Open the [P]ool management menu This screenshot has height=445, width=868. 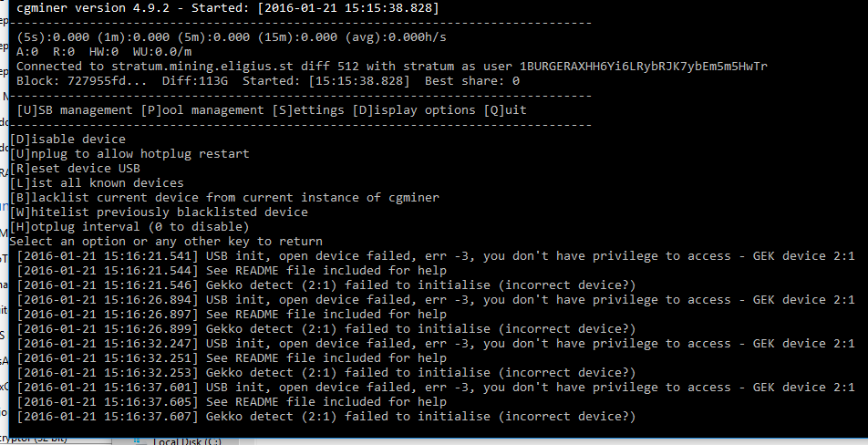tap(202, 110)
